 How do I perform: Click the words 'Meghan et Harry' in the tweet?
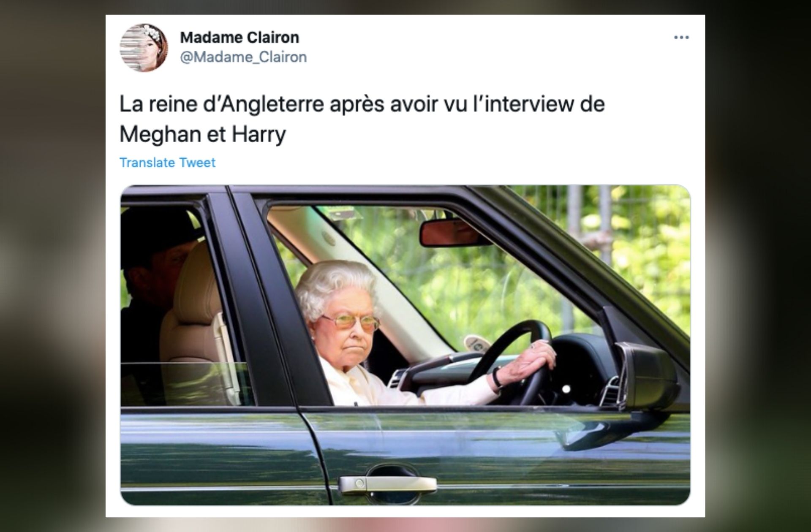[x=203, y=135]
